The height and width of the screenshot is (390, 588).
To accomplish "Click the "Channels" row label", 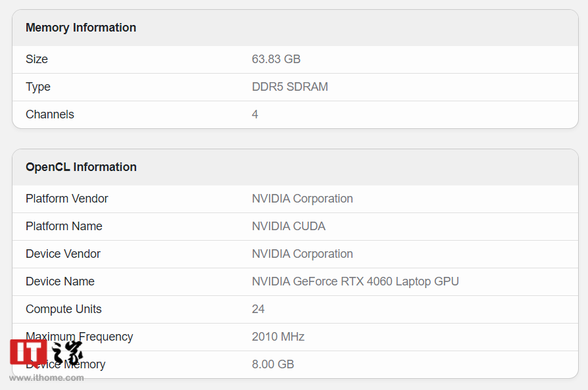I will pyautogui.click(x=50, y=114).
